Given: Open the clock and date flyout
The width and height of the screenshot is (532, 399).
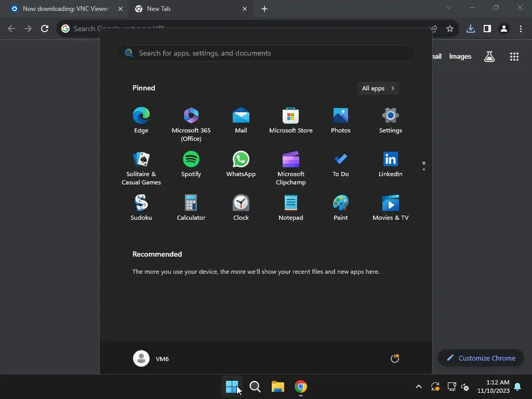Looking at the screenshot, I should coord(494,387).
